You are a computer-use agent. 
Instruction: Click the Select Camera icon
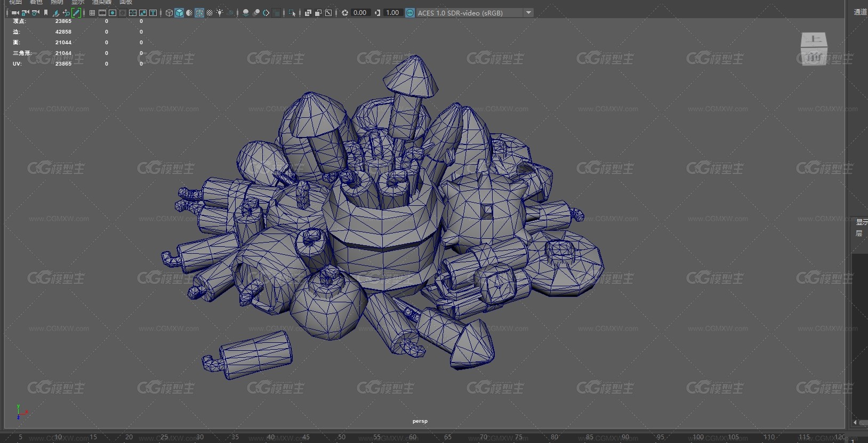pyautogui.click(x=15, y=13)
